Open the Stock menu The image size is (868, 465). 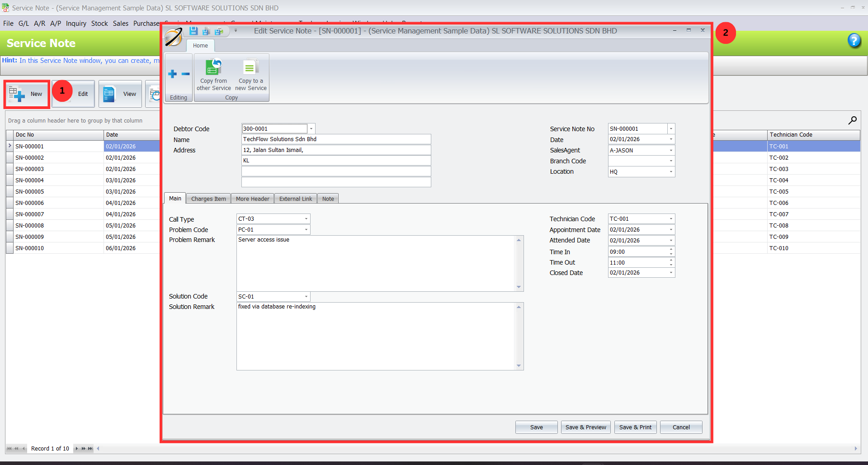tap(99, 24)
